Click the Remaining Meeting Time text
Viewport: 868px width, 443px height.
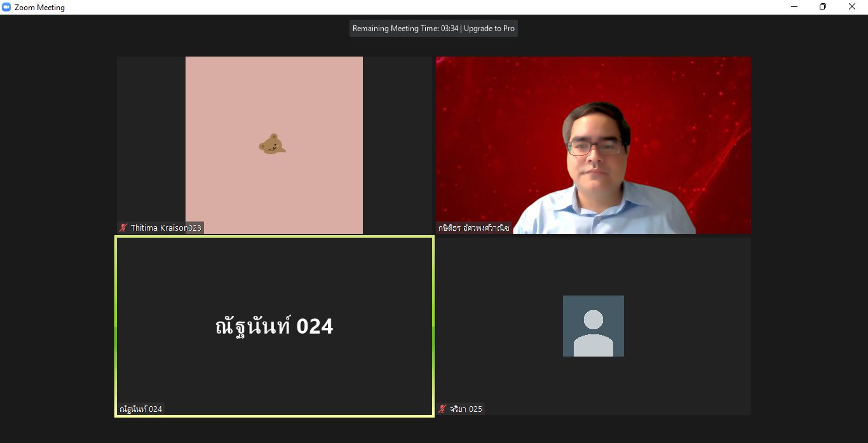click(405, 29)
